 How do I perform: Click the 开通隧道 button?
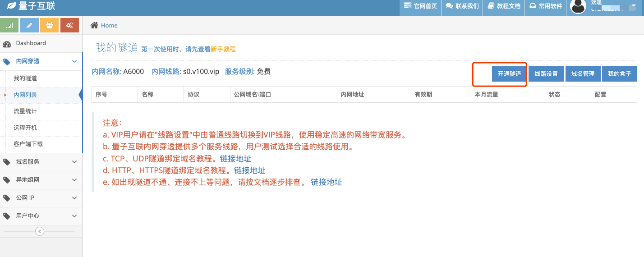pyautogui.click(x=509, y=74)
